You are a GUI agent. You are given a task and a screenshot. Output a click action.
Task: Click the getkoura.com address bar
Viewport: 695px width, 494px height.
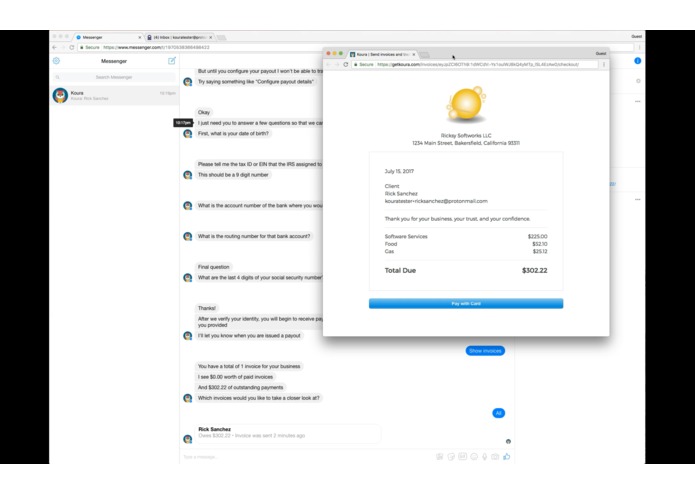click(x=474, y=65)
